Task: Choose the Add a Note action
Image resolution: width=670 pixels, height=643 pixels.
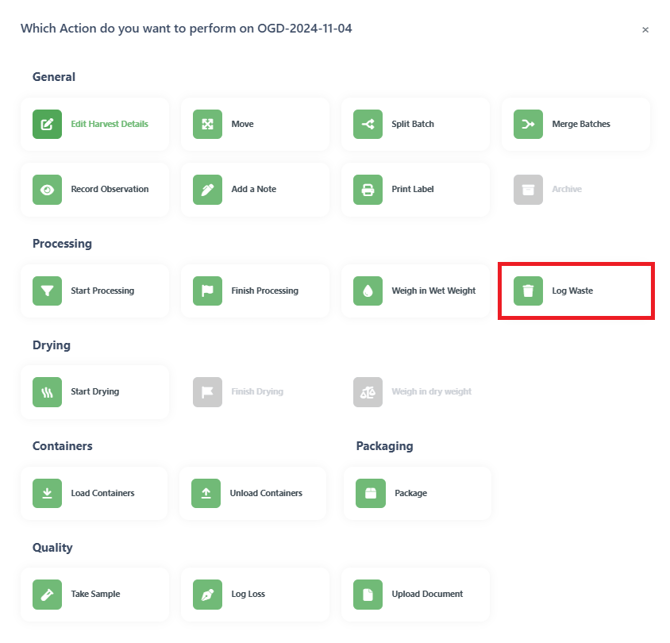Action: coord(255,189)
